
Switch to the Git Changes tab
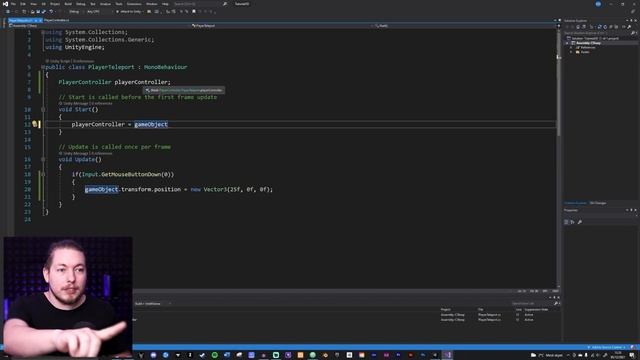(x=598, y=203)
